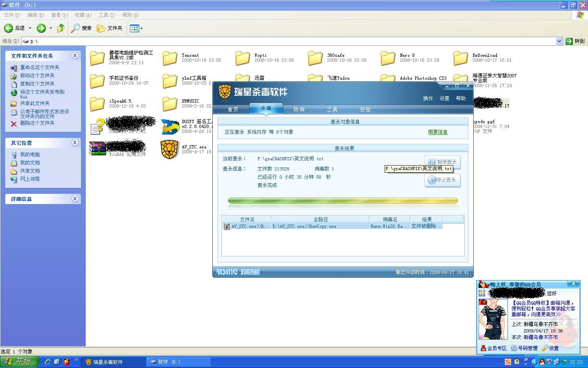Switch to the 安检 tab in Rising
Screen dimensions: 588x368
[x=365, y=110]
